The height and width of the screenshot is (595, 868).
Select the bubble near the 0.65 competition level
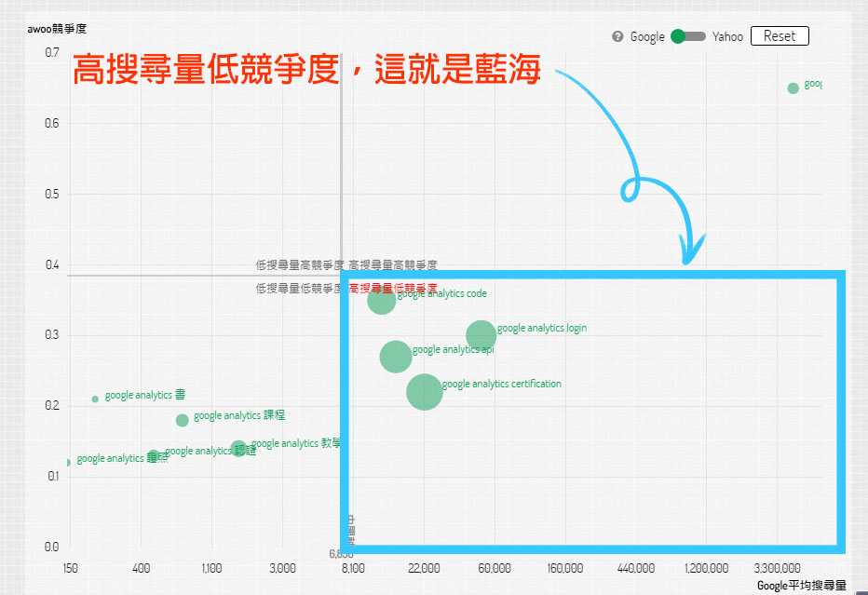click(x=793, y=88)
